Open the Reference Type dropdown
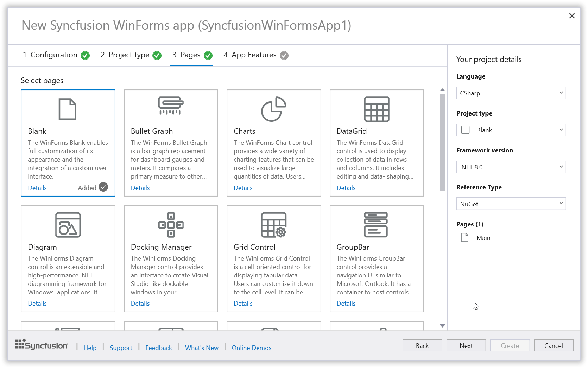The width and height of the screenshot is (588, 368). (x=511, y=204)
